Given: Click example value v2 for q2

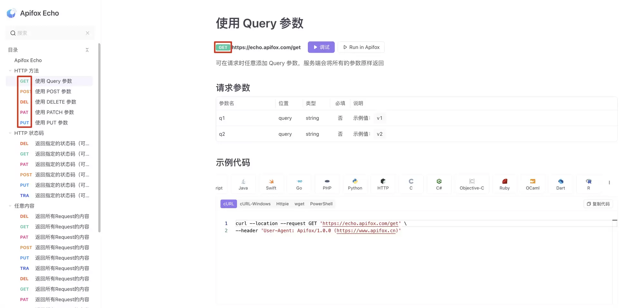Looking at the screenshot, I should pos(380,134).
